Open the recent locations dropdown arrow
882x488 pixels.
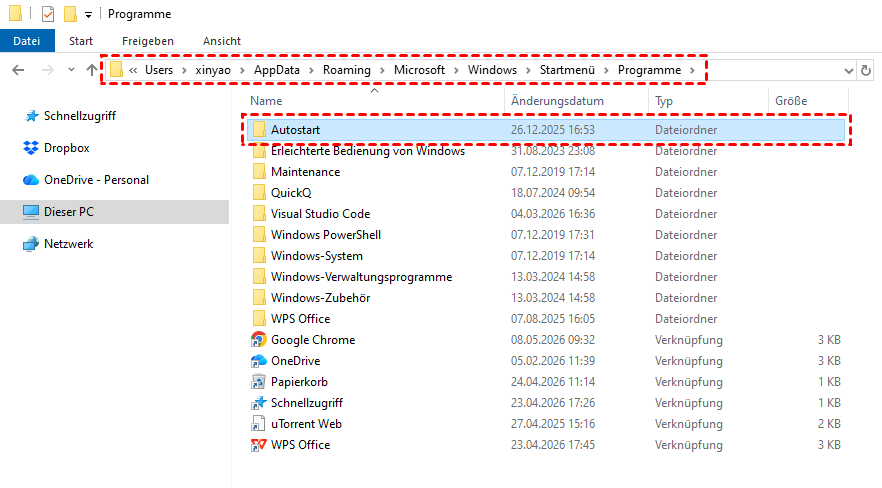point(71,70)
